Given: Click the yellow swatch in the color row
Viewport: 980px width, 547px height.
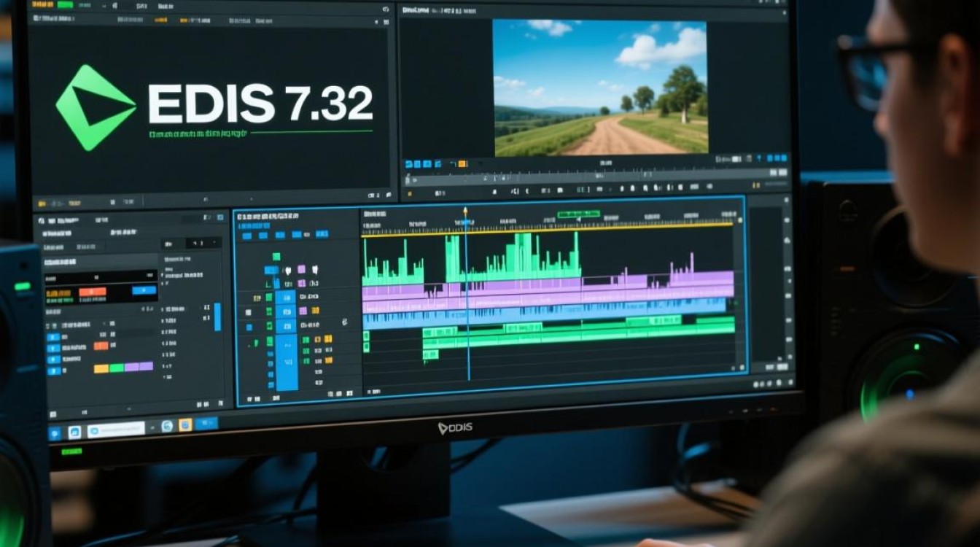Looking at the screenshot, I should (x=101, y=368).
